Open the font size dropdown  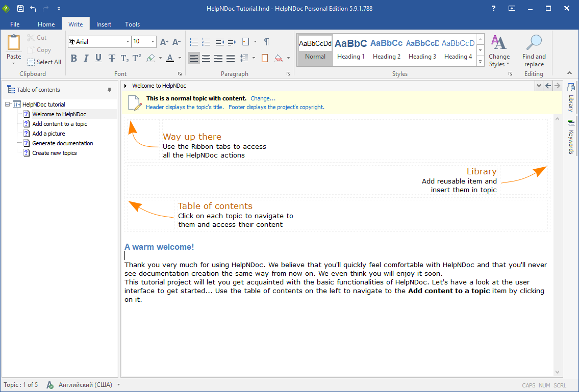pos(153,42)
